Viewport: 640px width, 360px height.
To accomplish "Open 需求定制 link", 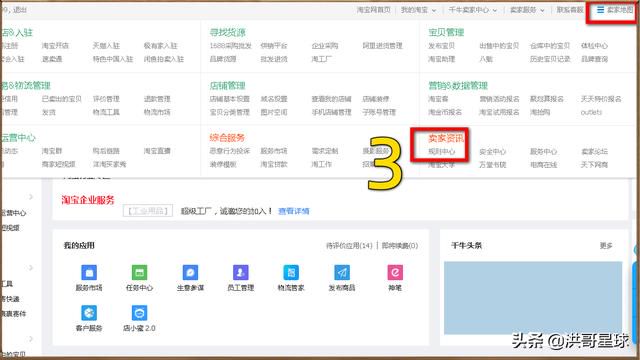I will [x=325, y=151].
